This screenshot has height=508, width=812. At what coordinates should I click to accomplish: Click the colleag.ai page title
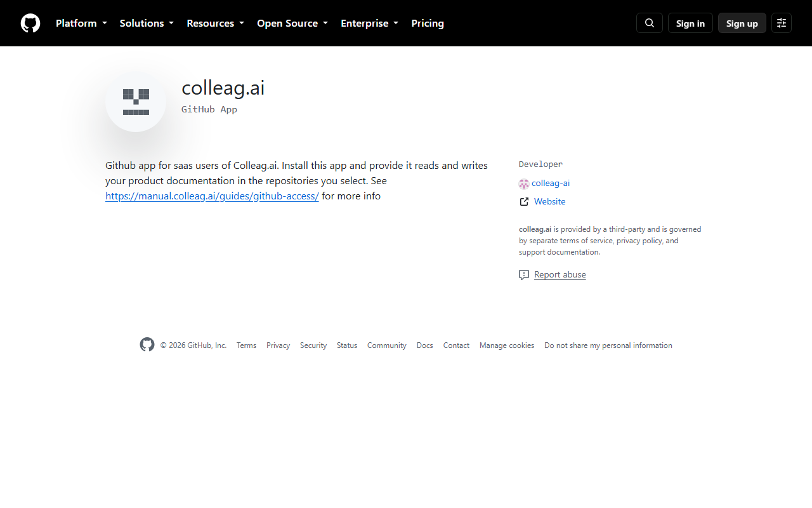tap(223, 88)
